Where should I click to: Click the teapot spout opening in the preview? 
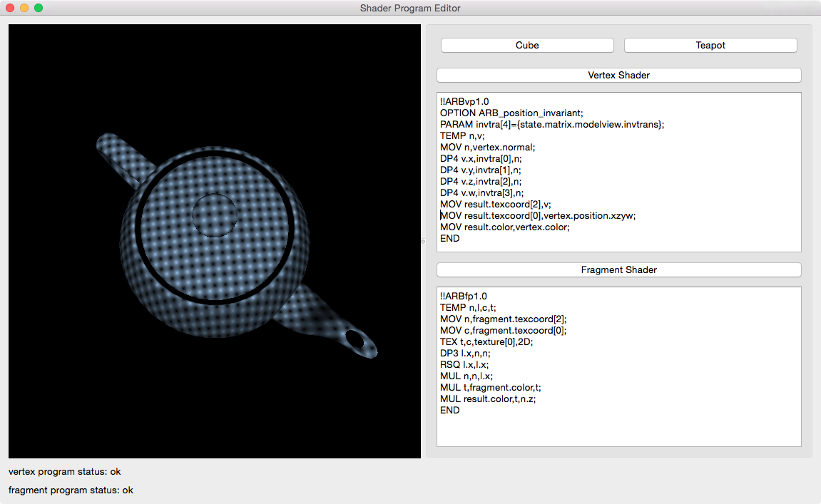pyautogui.click(x=355, y=339)
